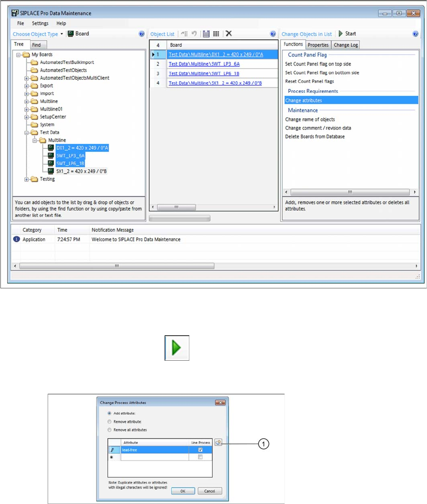This screenshot has height=504, width=427.
Task: Select the Remove all attributes radio button
Action: tap(109, 430)
